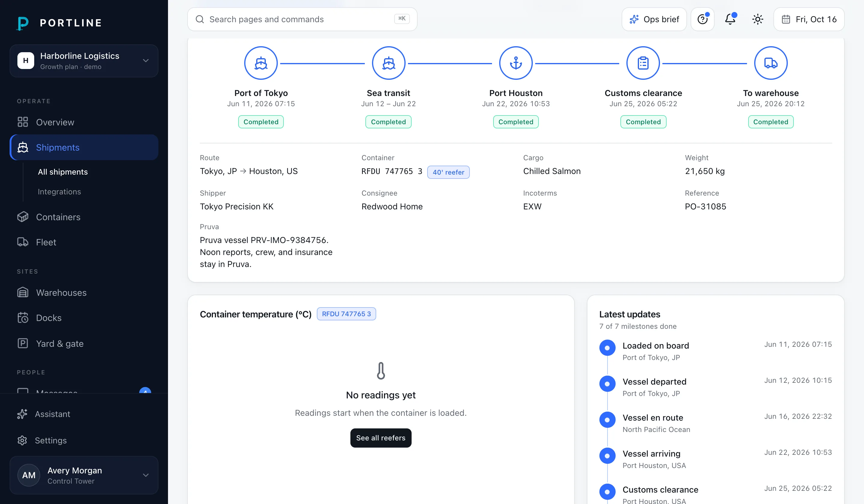This screenshot has height=504, width=864.
Task: Click Completed badge under To warehouse
Action: tap(771, 122)
